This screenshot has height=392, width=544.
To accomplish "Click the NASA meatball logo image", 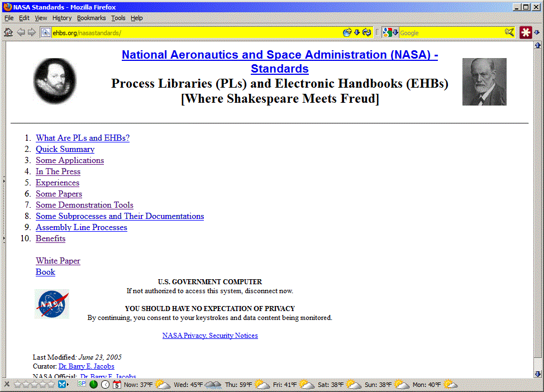I will (52, 304).
